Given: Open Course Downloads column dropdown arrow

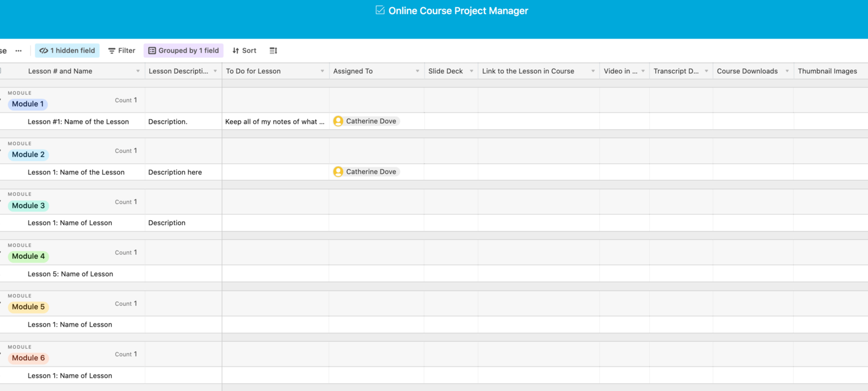Looking at the screenshot, I should coord(787,71).
